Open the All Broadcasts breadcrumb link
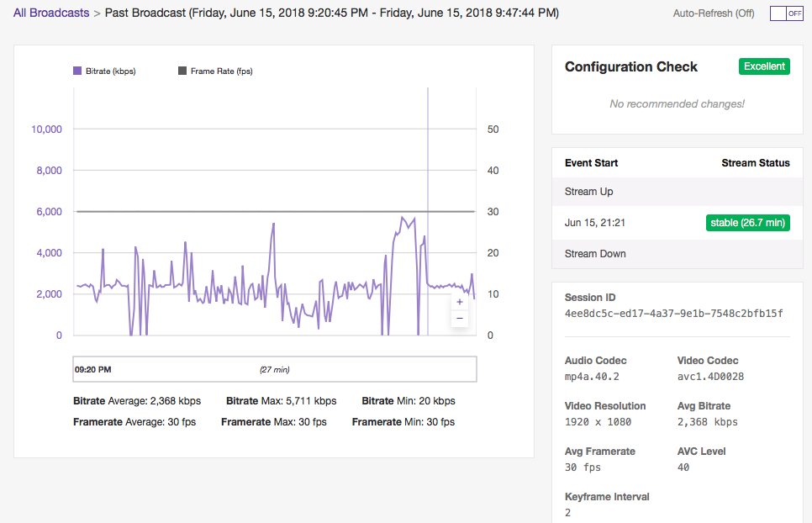The image size is (812, 523). click(51, 13)
